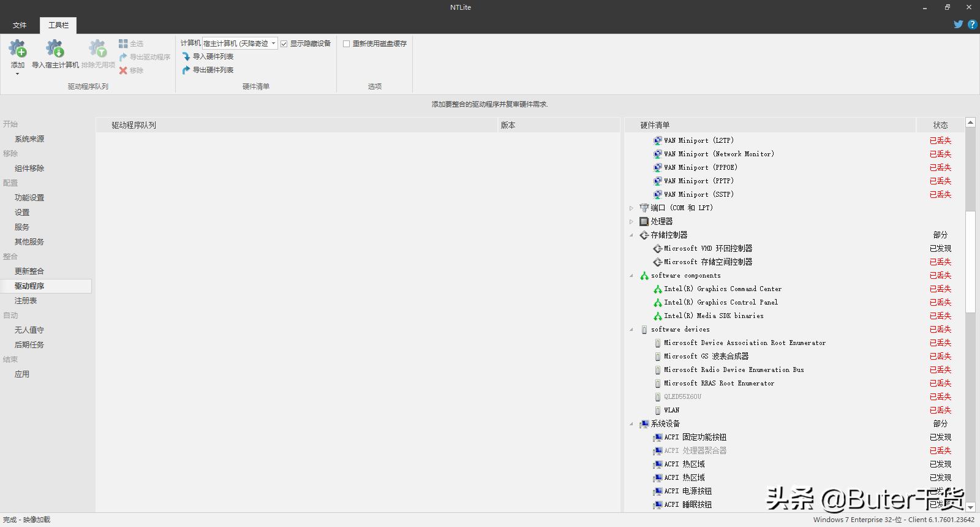
Task: Click the 添加 driver icon
Action: [17, 48]
